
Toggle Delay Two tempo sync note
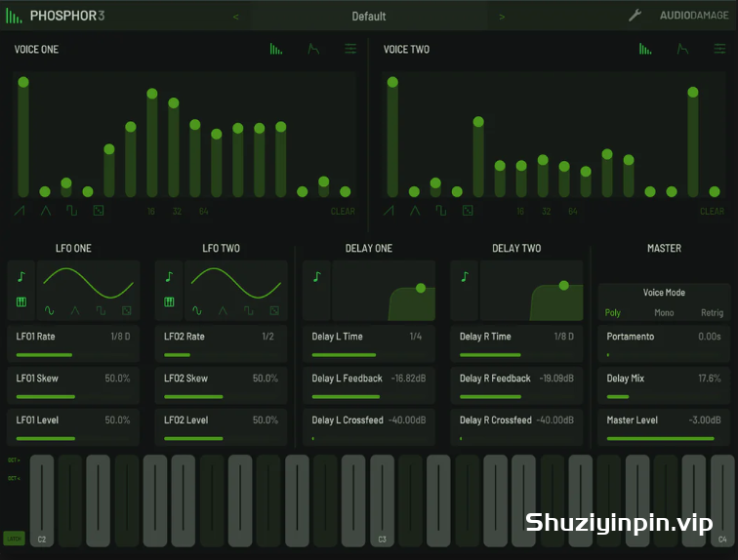click(465, 277)
